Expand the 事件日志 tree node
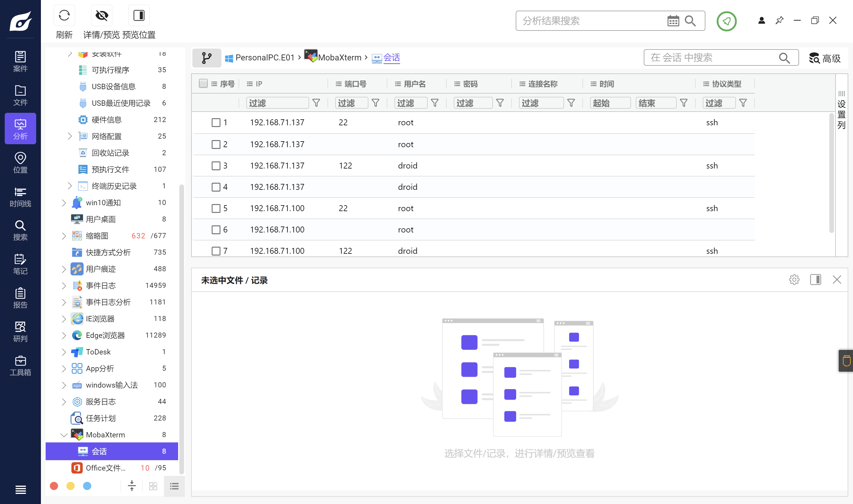Image resolution: width=853 pixels, height=504 pixels. [x=64, y=285]
